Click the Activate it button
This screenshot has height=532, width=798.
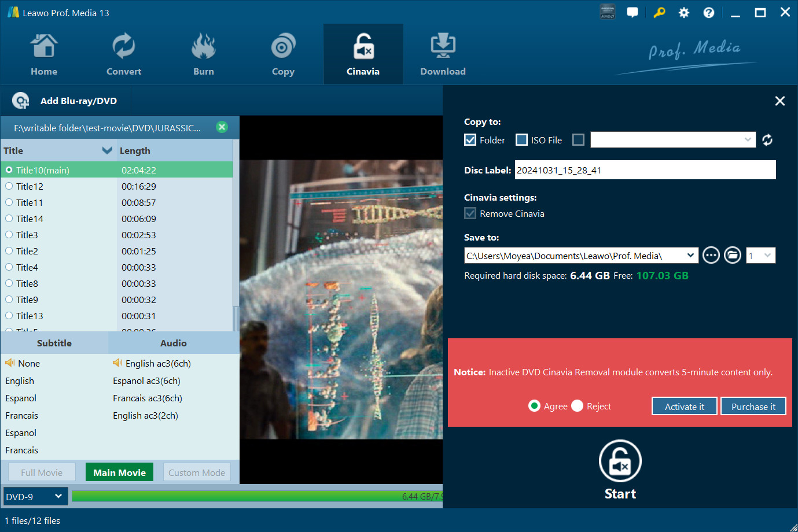tap(685, 407)
